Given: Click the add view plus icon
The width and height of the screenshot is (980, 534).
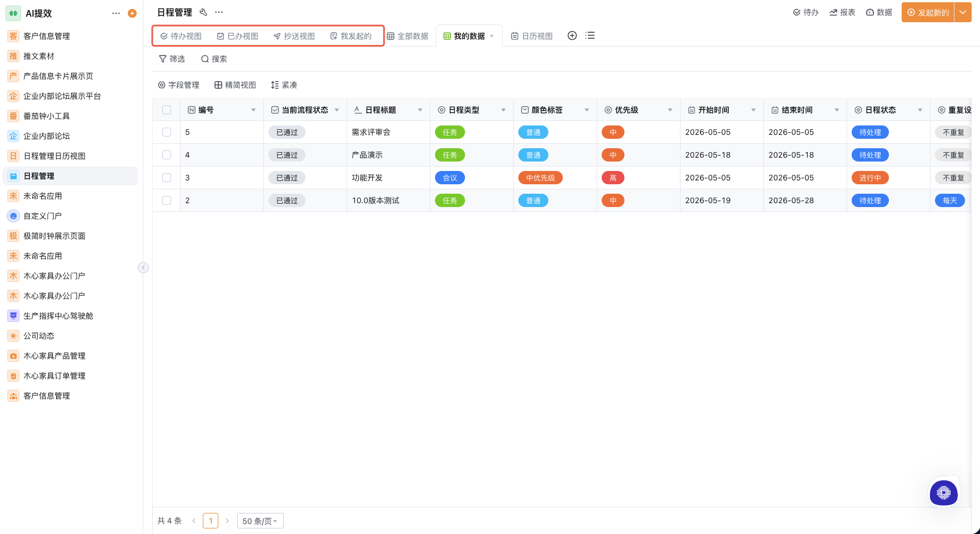Looking at the screenshot, I should 572,36.
